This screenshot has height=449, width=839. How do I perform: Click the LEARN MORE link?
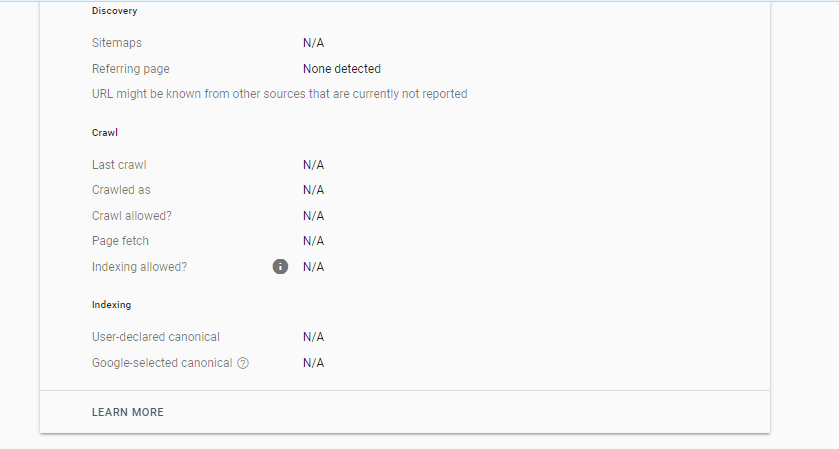[128, 412]
